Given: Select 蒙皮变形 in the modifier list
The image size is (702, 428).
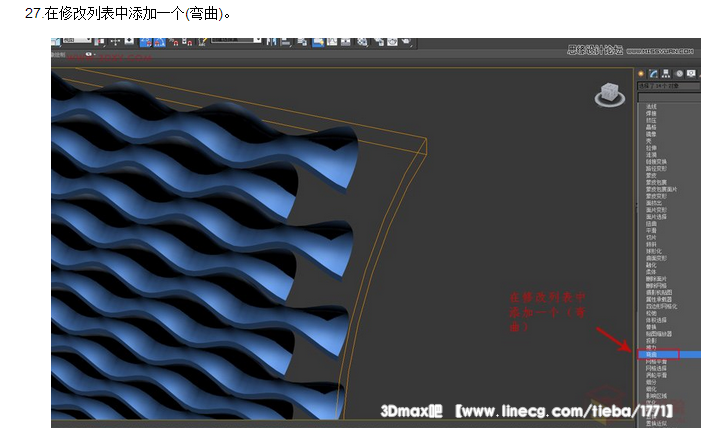Looking at the screenshot, I should (x=656, y=196).
